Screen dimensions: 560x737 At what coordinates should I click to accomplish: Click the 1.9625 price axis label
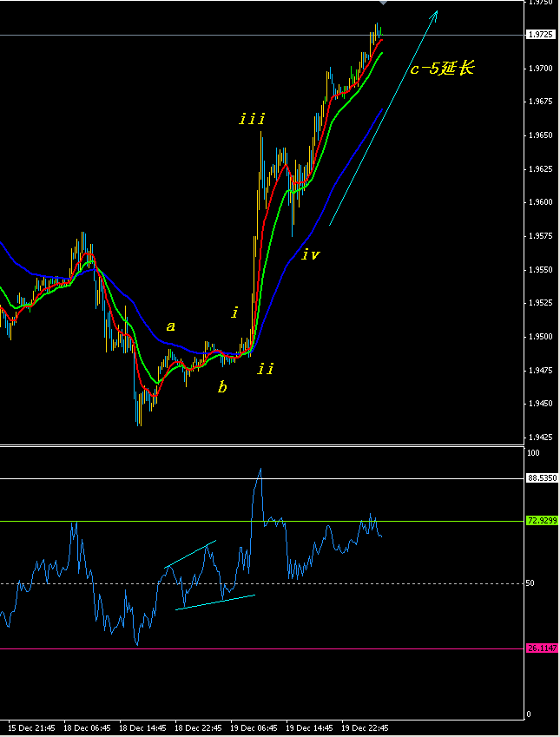(540, 168)
